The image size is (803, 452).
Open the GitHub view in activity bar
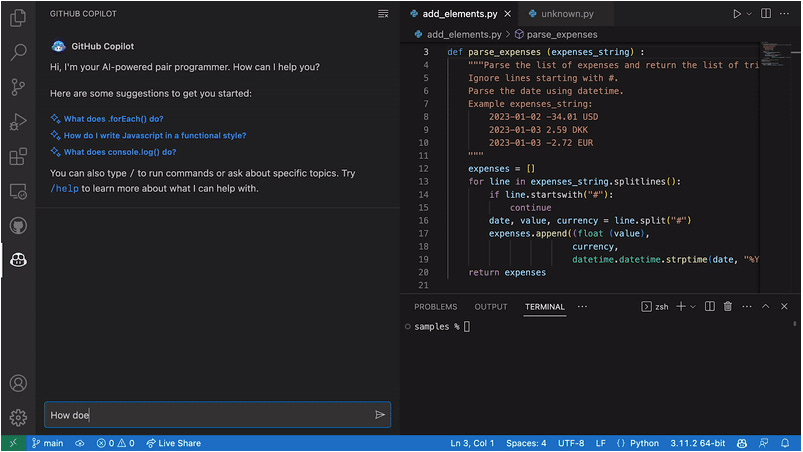click(x=18, y=226)
